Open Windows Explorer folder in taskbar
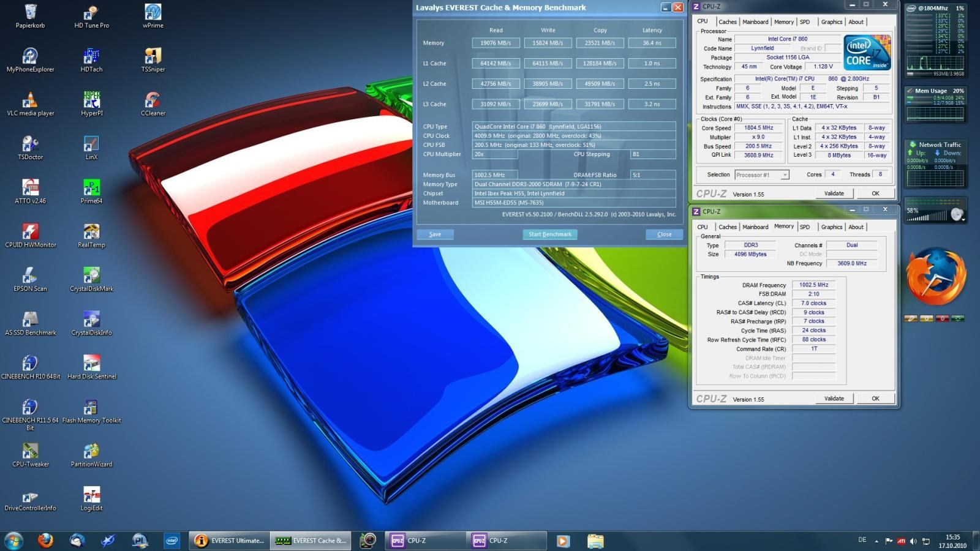This screenshot has width=980, height=551. (595, 541)
